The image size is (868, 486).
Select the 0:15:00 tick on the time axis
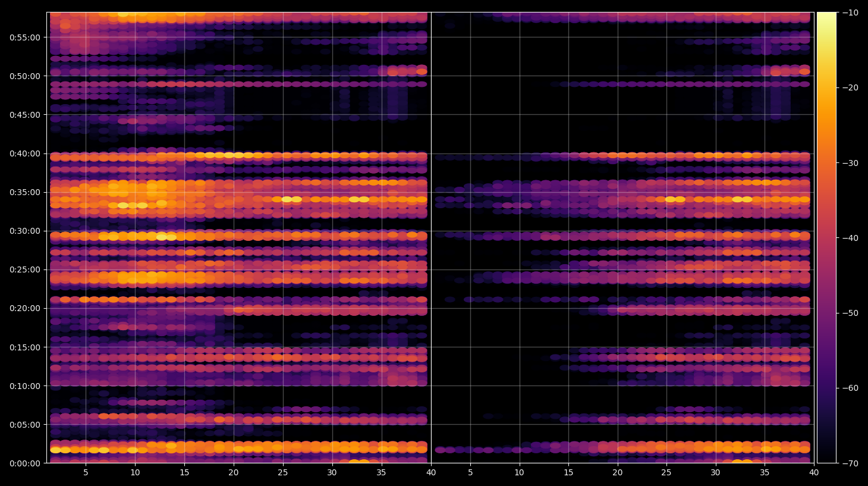pos(25,347)
